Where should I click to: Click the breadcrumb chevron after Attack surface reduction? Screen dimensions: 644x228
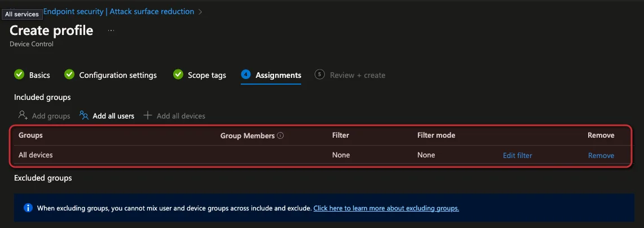[x=200, y=12]
